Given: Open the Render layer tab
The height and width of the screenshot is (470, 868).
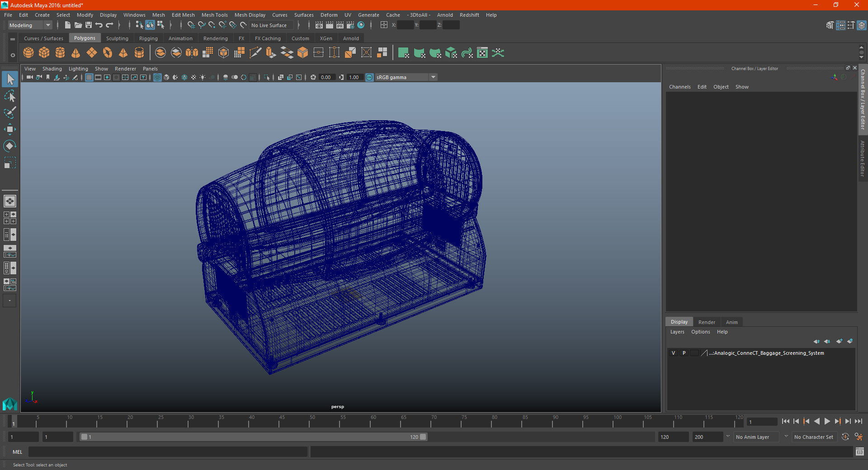Looking at the screenshot, I should point(707,322).
